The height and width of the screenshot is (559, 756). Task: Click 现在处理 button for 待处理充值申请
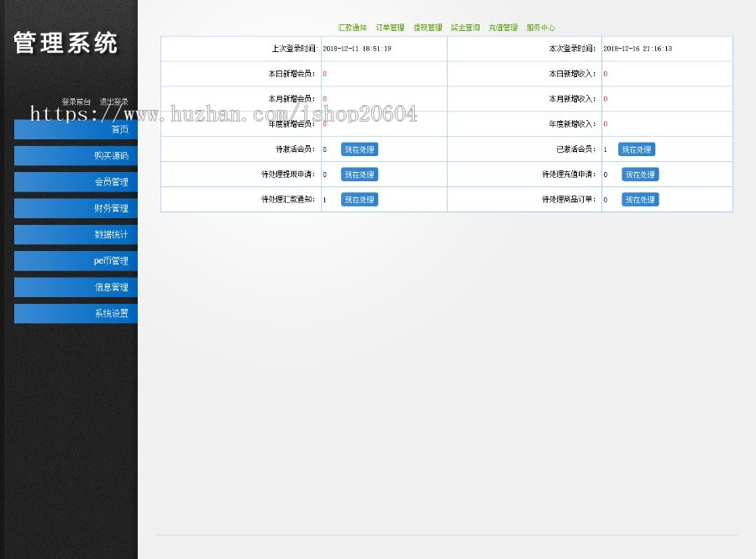[640, 175]
